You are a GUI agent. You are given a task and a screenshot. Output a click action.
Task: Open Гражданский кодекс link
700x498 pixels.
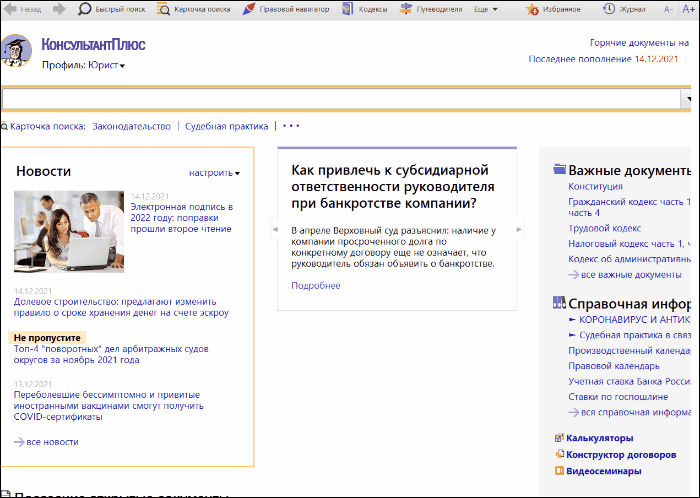click(x=629, y=207)
